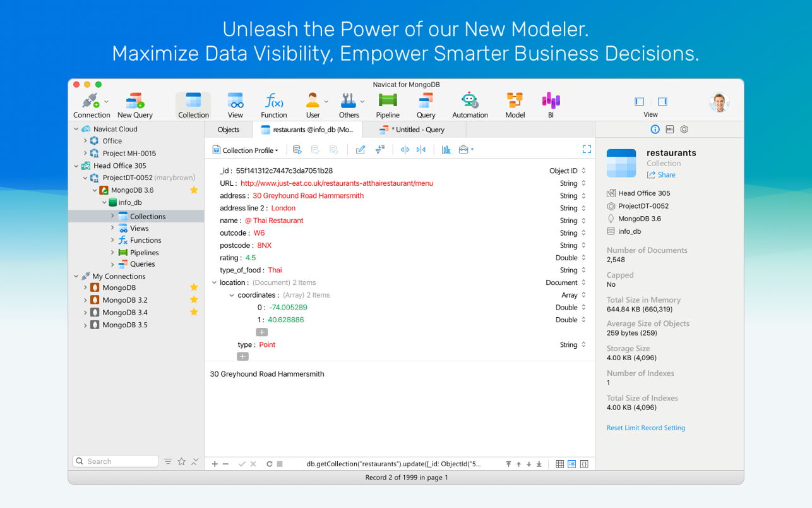Viewport: 812px width, 508px height.
Task: Open the Function toolbar icon
Action: click(x=274, y=106)
